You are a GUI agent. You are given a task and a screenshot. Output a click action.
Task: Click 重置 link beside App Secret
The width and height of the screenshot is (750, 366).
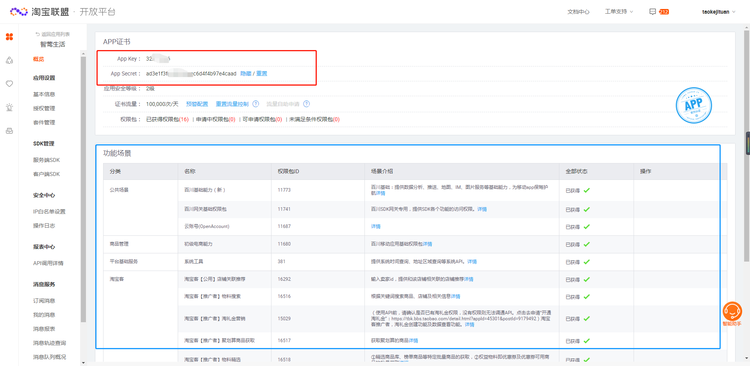coord(262,74)
